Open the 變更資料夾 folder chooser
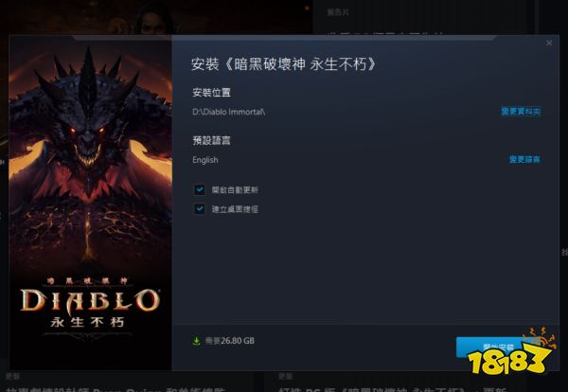 click(521, 111)
